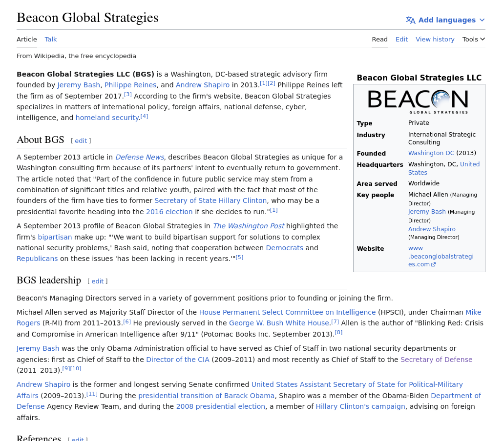Jump to citation [8]
The image size is (504, 441).
coord(338,333)
